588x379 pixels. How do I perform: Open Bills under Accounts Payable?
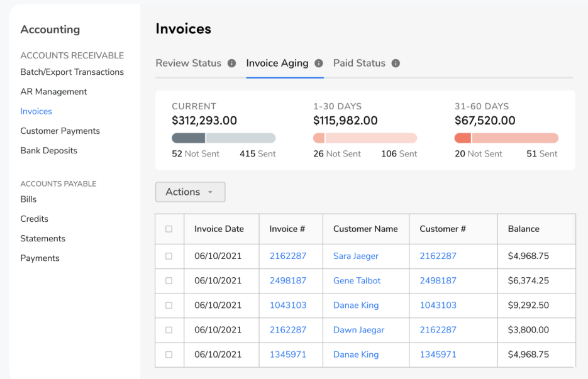(x=28, y=199)
